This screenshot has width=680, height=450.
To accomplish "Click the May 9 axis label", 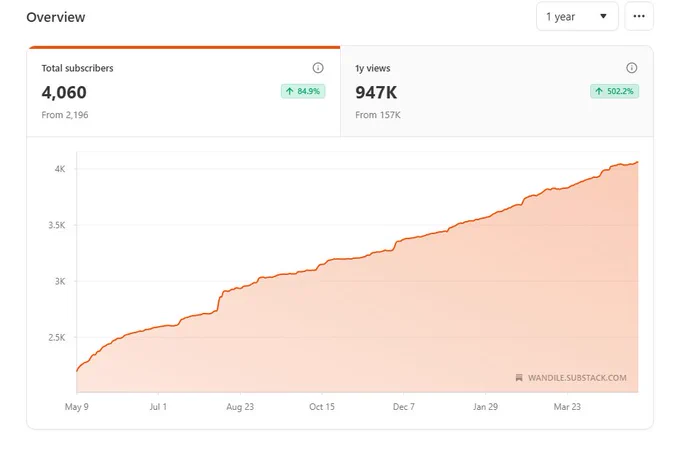I will pyautogui.click(x=77, y=407).
